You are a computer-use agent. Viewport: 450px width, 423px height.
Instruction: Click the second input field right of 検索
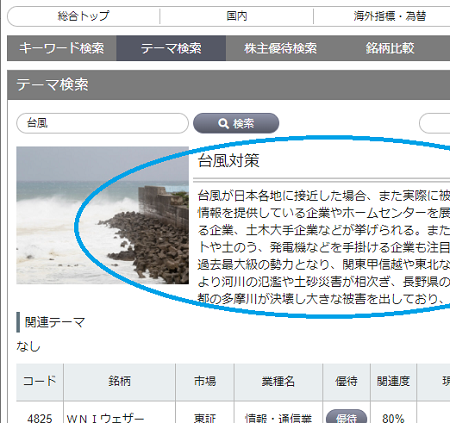(x=435, y=123)
